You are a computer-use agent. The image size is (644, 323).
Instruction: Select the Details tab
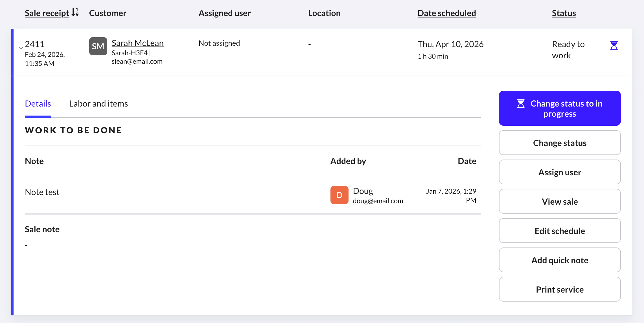click(38, 104)
